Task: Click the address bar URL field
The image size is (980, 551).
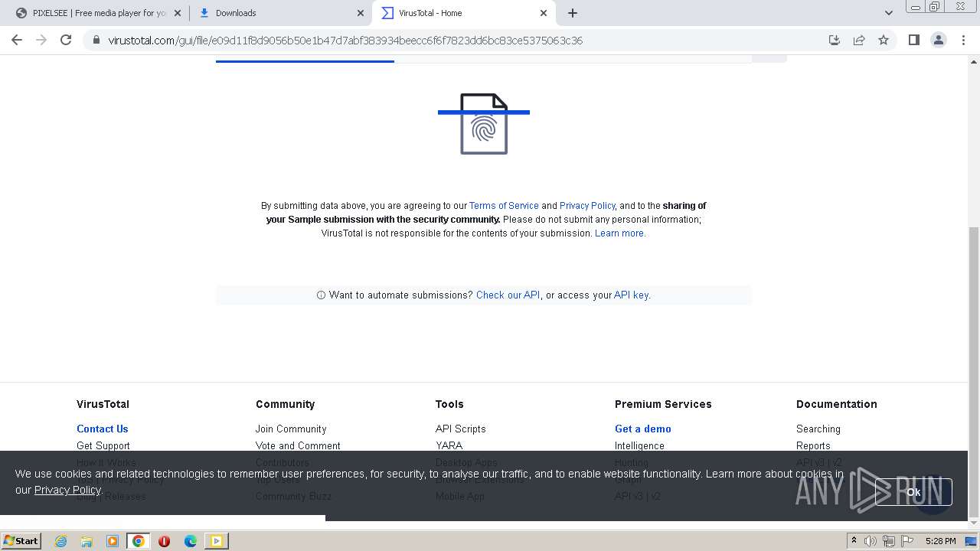Action: pyautogui.click(x=459, y=41)
